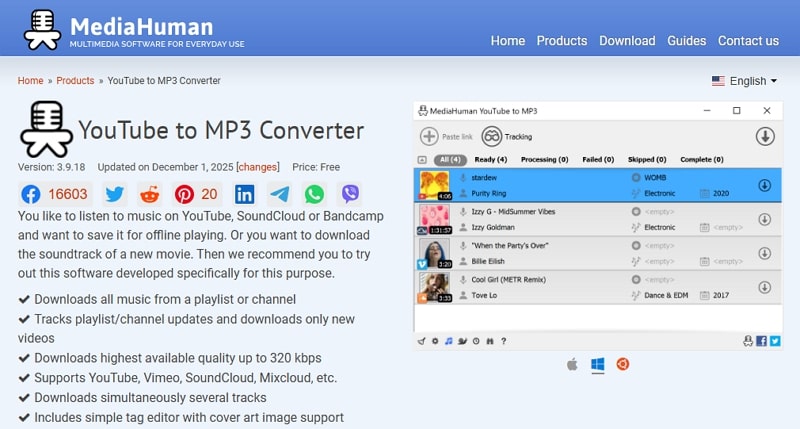Click the Start all downloads arrow
800x429 pixels.
[x=765, y=137]
